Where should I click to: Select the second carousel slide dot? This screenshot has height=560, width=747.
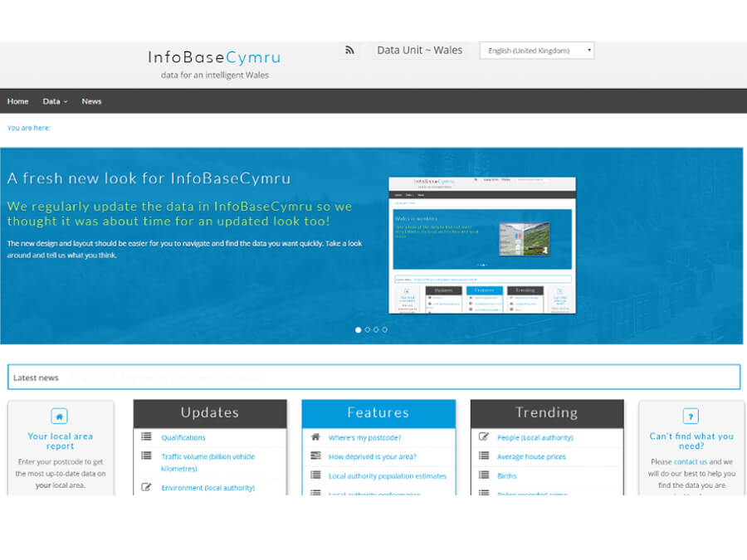tap(368, 329)
